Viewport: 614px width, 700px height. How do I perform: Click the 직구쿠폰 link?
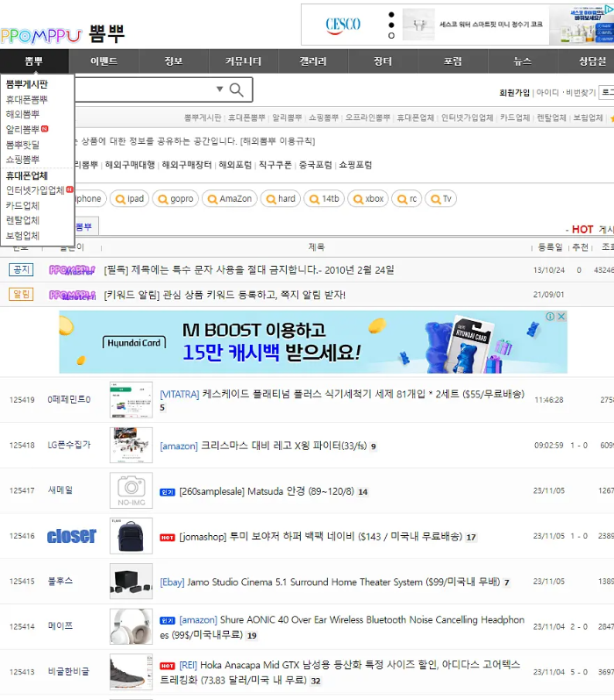[275, 165]
